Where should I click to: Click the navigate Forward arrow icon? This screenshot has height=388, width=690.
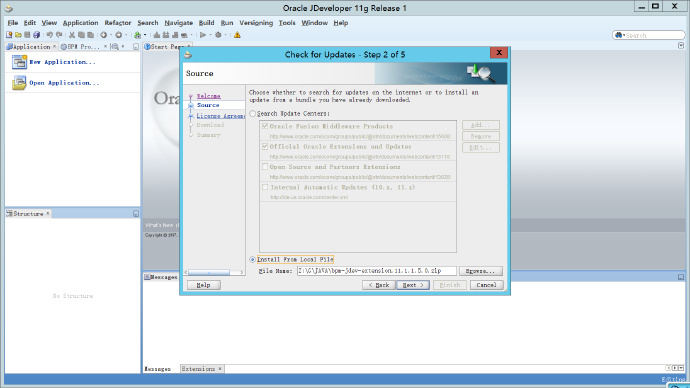point(118,35)
